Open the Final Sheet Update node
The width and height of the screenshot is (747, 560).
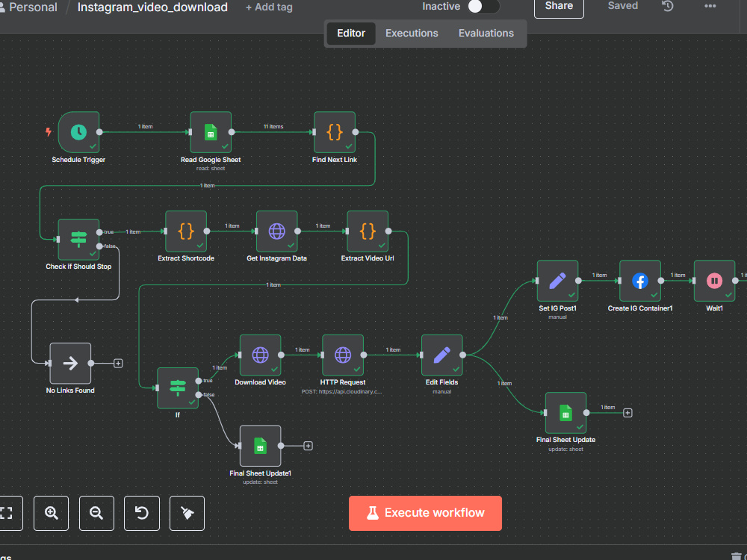[565, 413]
